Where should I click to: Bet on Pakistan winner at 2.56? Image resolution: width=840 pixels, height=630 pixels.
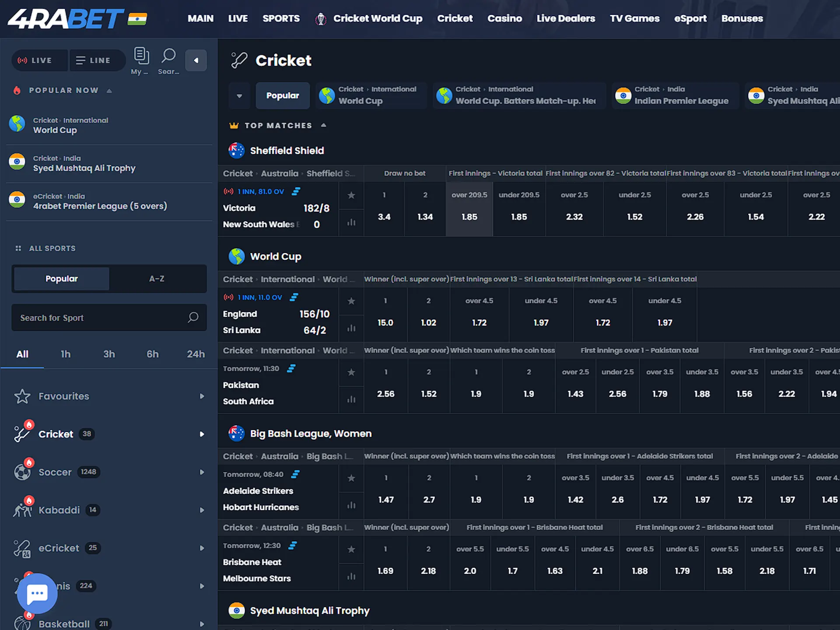pos(385,386)
